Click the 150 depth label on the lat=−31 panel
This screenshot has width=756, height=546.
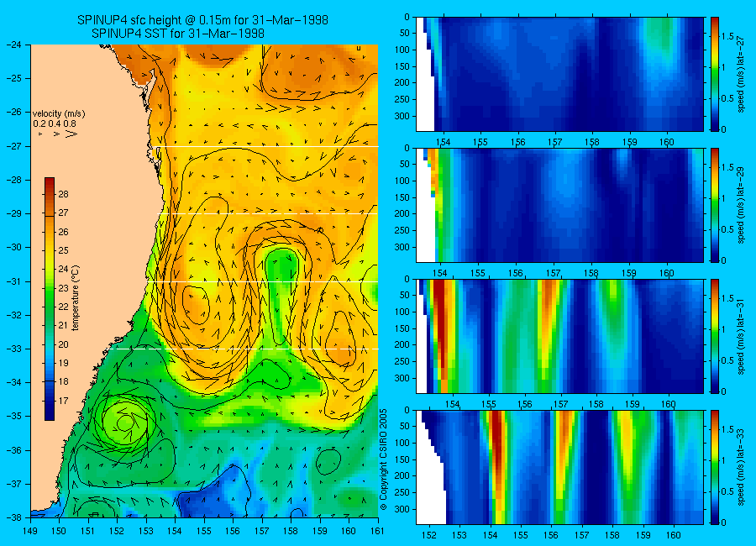point(402,328)
